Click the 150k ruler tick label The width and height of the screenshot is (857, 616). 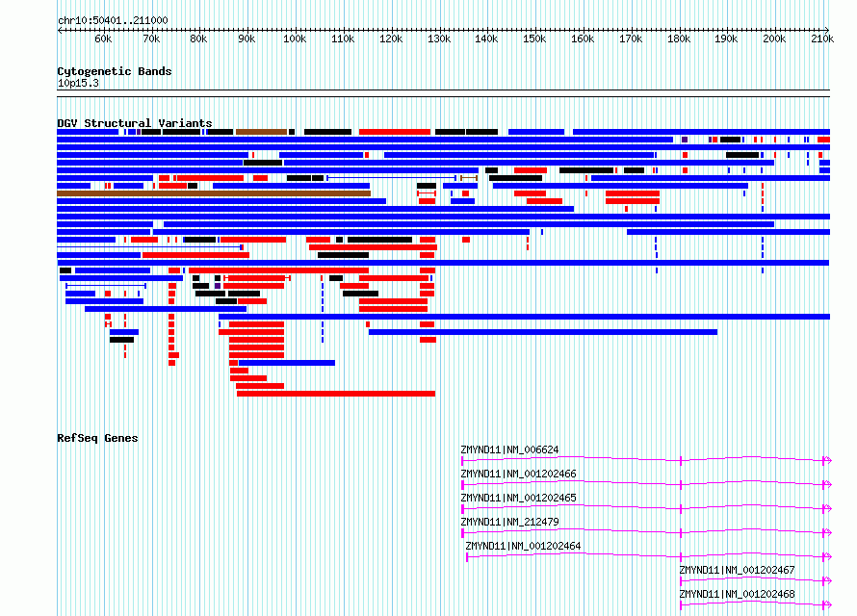[x=534, y=38]
